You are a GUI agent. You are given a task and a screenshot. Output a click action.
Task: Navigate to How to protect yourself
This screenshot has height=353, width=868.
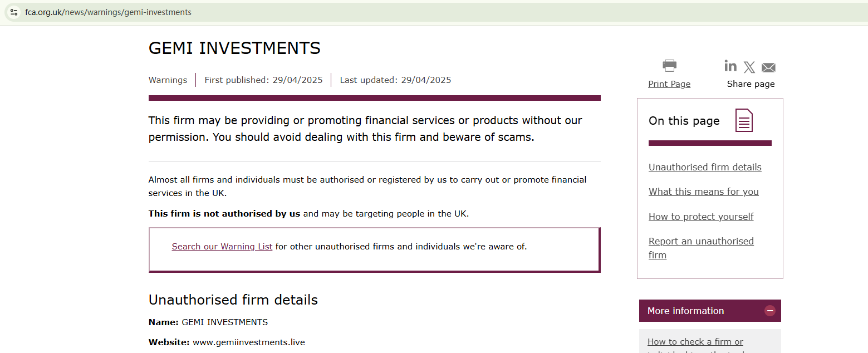(x=701, y=217)
